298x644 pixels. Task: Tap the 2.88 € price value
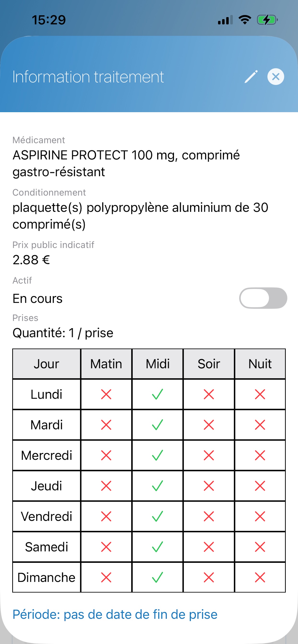[31, 260]
